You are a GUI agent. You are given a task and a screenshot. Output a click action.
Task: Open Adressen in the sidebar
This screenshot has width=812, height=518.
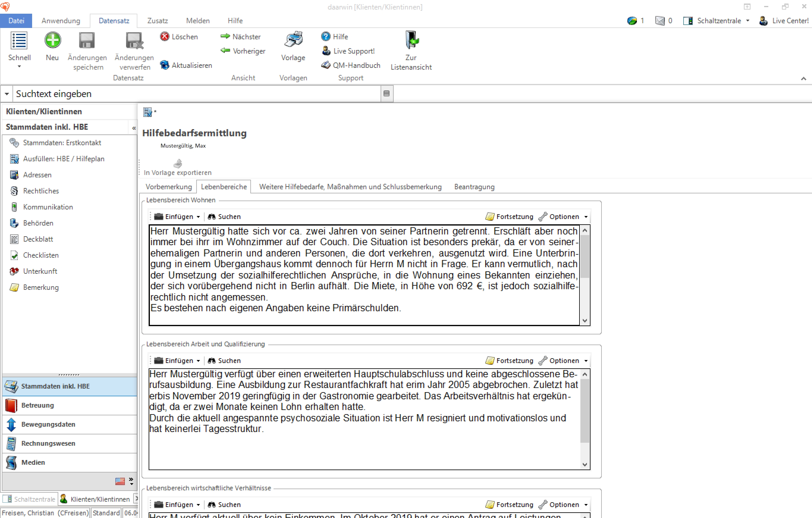(37, 175)
